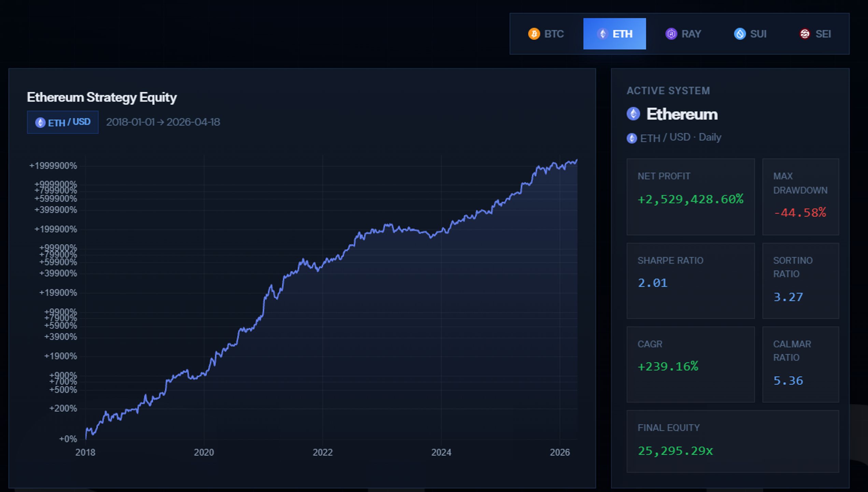Click the 2024 x-axis label
The height and width of the screenshot is (492, 868).
click(x=441, y=453)
